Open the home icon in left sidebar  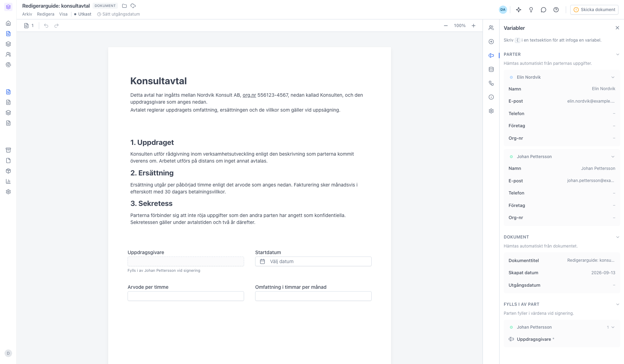8,23
